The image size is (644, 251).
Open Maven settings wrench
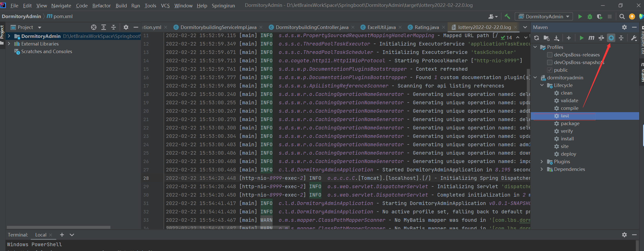(x=634, y=38)
